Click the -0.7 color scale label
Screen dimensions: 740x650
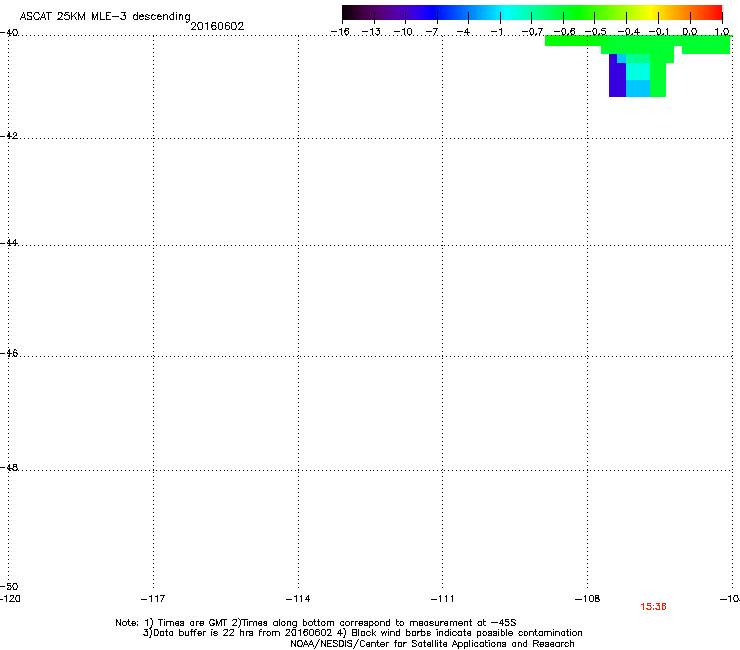(532, 32)
